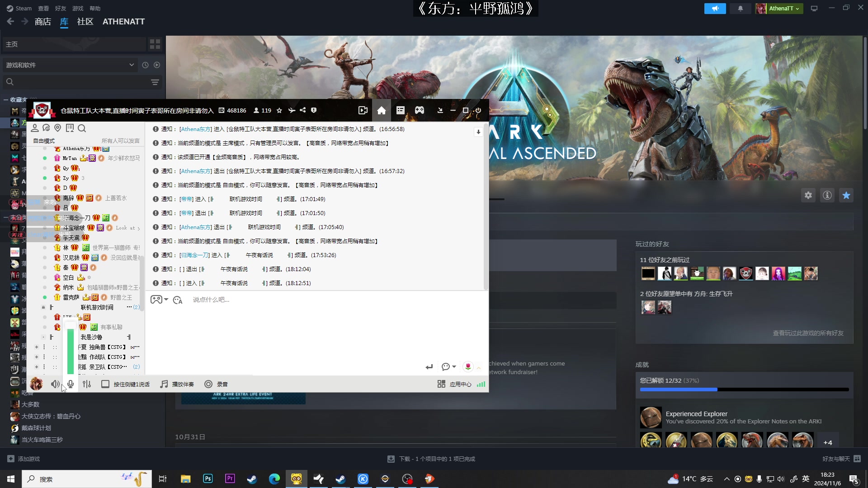Open Steam Big Picture mode icon
Screen dimensions: 868x488
tap(814, 9)
